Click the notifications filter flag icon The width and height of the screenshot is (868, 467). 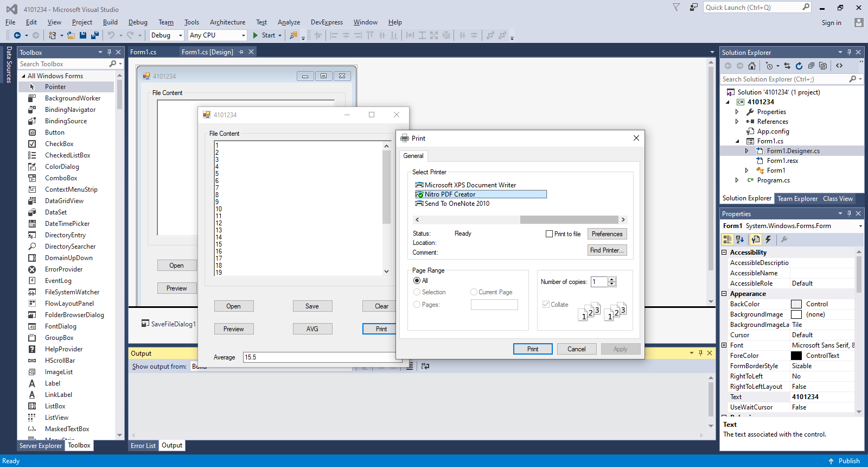tap(676, 7)
